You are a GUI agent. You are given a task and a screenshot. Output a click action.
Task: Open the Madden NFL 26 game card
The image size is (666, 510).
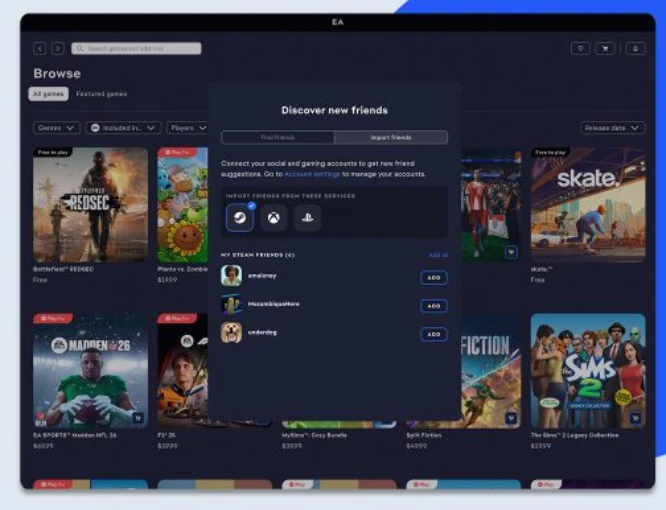coord(90,371)
